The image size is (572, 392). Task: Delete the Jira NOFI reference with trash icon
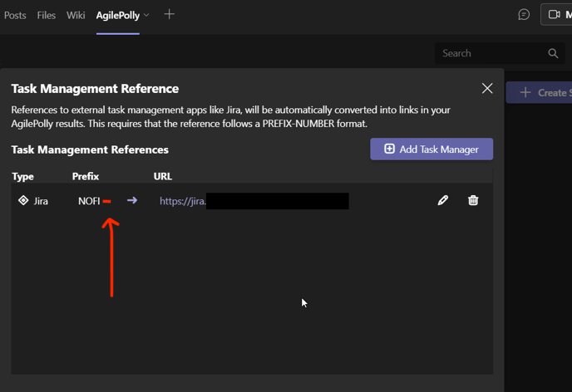tap(473, 200)
